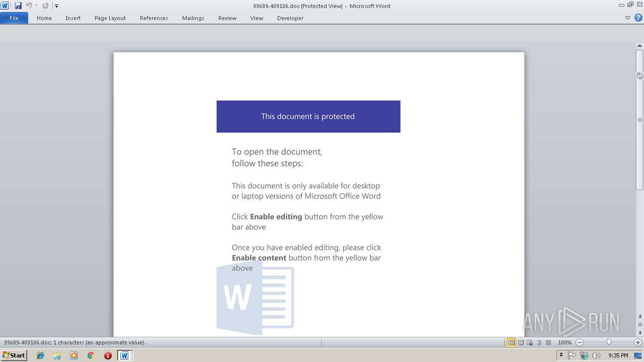This screenshot has height=362, width=644.
Task: Open the View ribbon tab
Action: point(257,18)
